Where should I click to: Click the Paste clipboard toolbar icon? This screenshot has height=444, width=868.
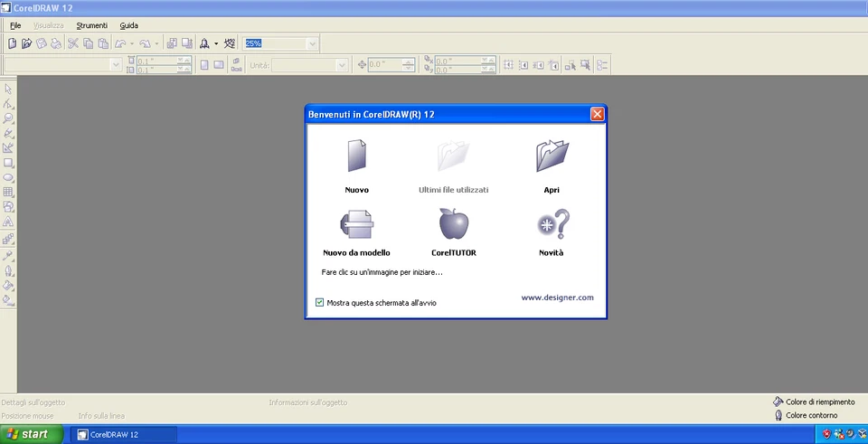click(103, 43)
